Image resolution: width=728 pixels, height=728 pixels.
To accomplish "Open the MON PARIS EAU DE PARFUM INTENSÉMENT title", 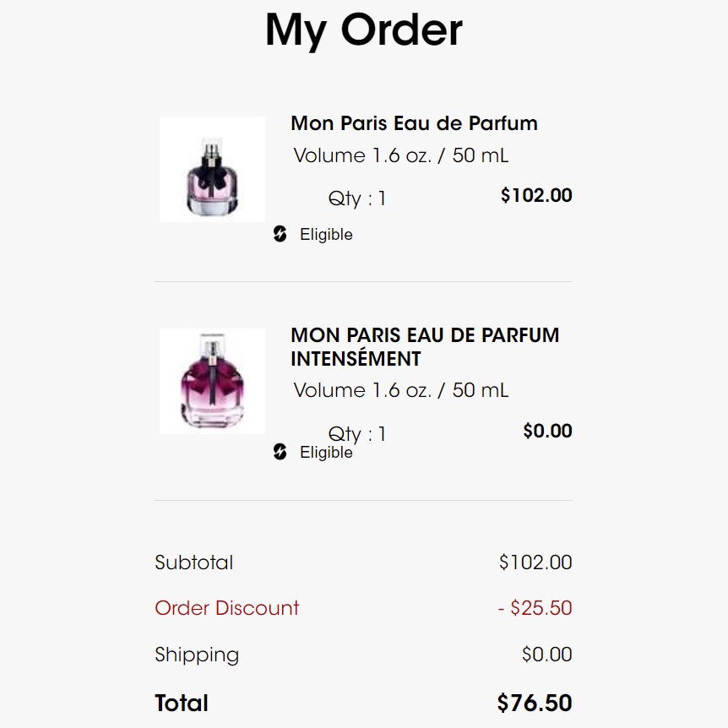I will (x=425, y=346).
